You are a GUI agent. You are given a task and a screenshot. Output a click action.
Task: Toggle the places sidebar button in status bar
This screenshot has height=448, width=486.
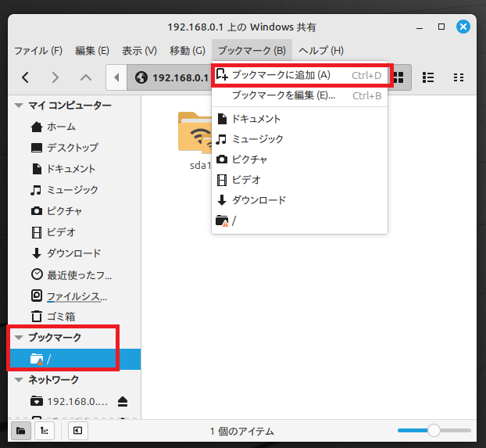(20, 431)
